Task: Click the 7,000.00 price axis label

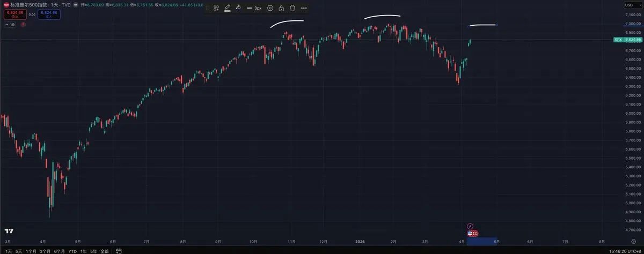Action: (633, 23)
